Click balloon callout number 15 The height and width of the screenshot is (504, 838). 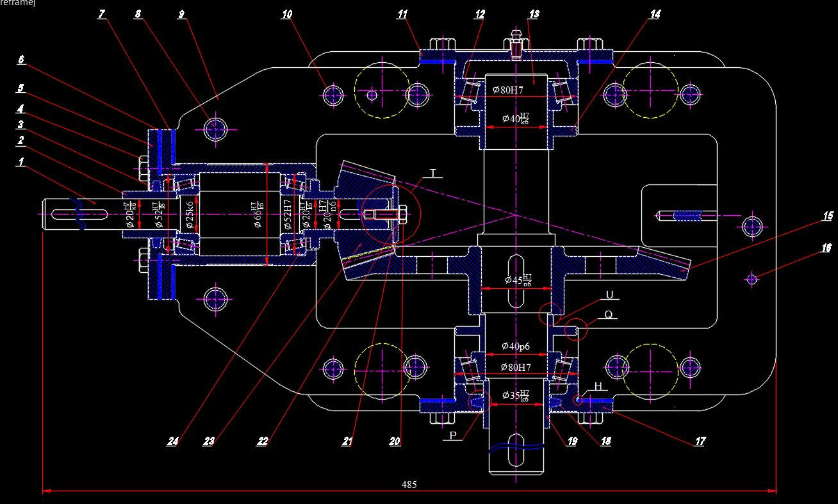click(828, 216)
